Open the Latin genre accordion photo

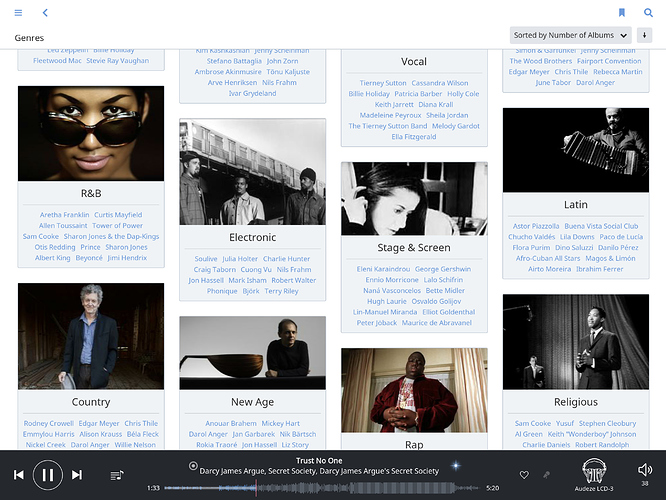[x=576, y=150]
